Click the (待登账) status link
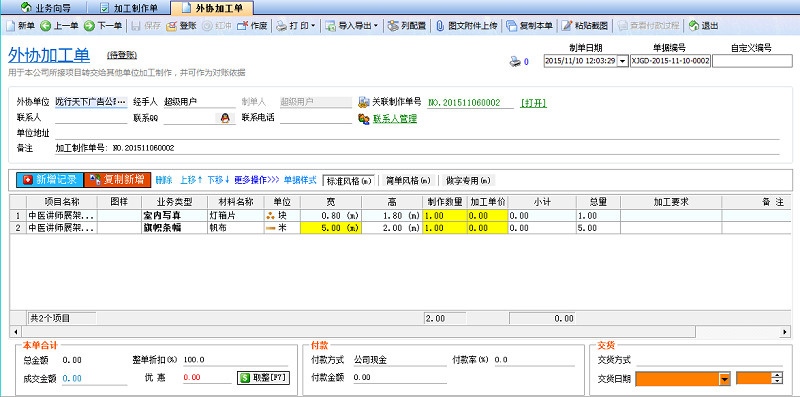The height and width of the screenshot is (397, 800). click(122, 55)
